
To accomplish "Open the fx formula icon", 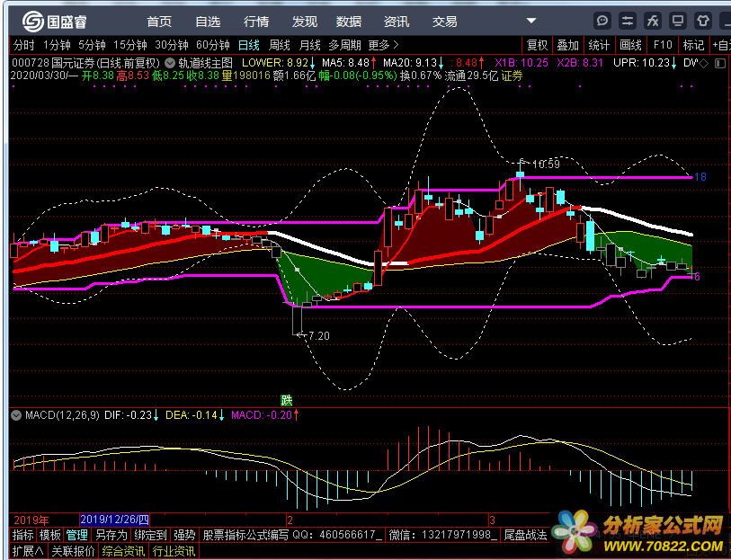I will pyautogui.click(x=651, y=20).
